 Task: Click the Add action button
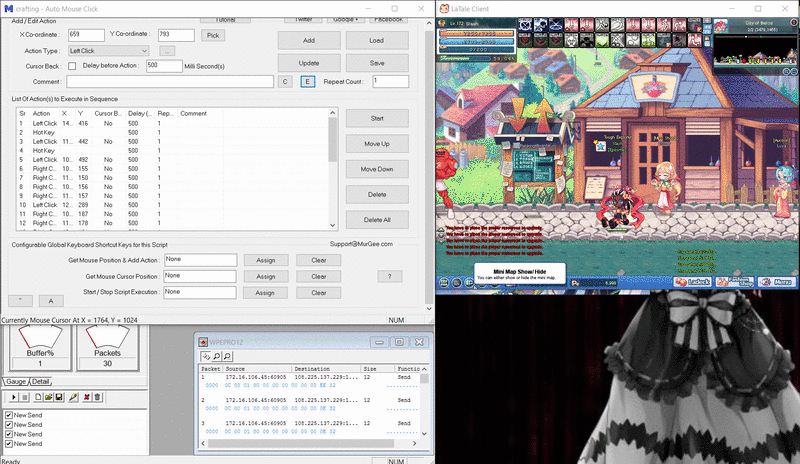[309, 40]
